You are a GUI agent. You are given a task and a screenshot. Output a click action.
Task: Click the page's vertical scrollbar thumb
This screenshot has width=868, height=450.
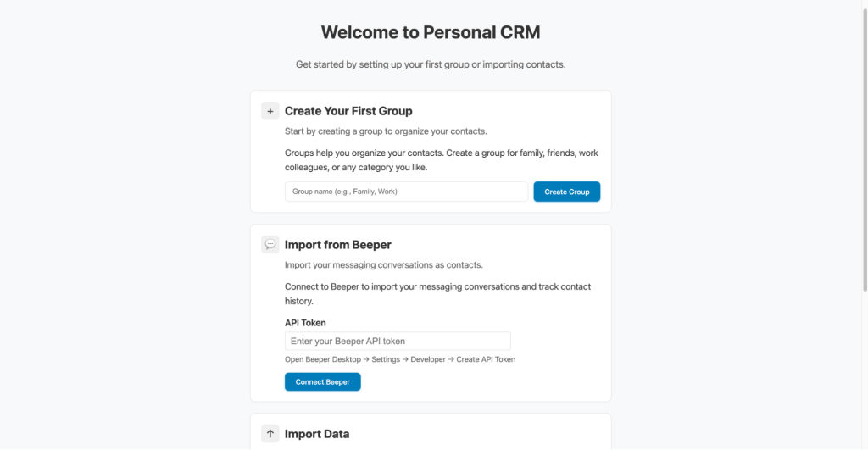point(864,146)
